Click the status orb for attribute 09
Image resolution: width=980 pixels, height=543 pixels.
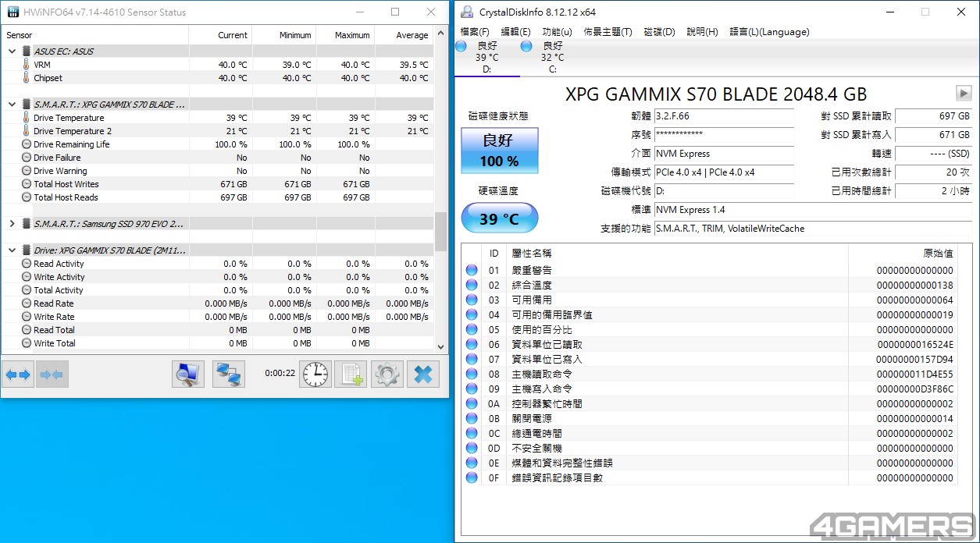click(472, 389)
